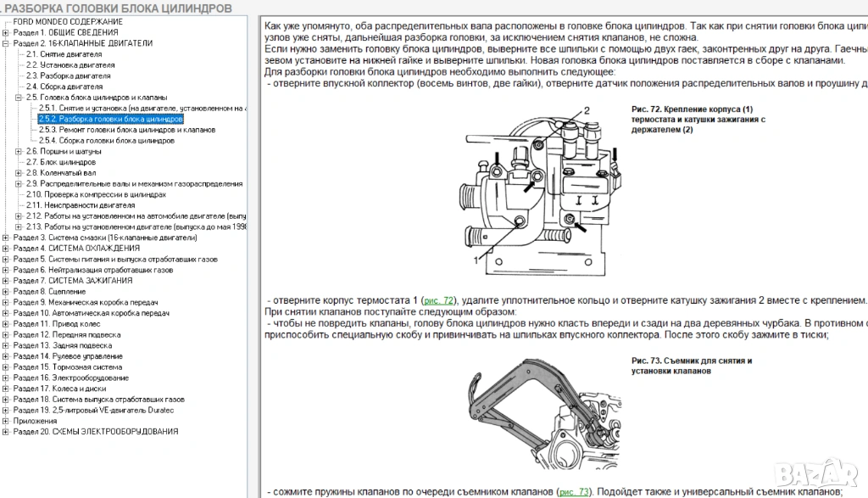Expand Раздел 1. ОБЩИЕ СВЕДЕНИЯ node
This screenshot has width=868, height=498.
6,31
